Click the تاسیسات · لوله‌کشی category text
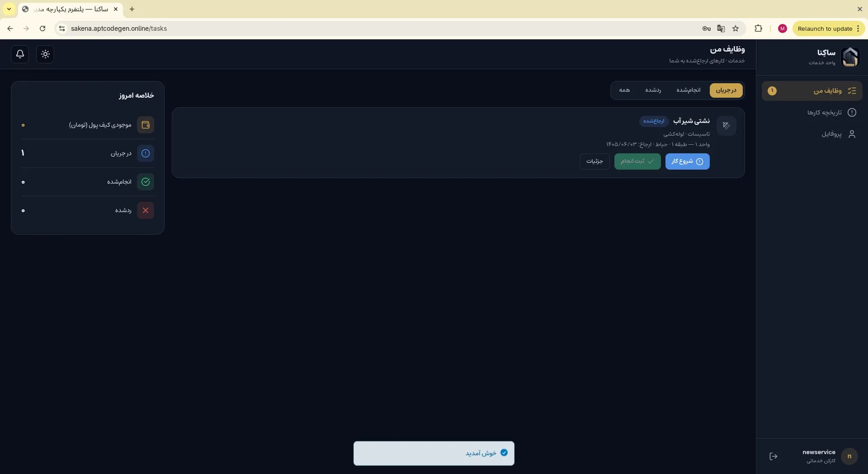 click(x=686, y=134)
